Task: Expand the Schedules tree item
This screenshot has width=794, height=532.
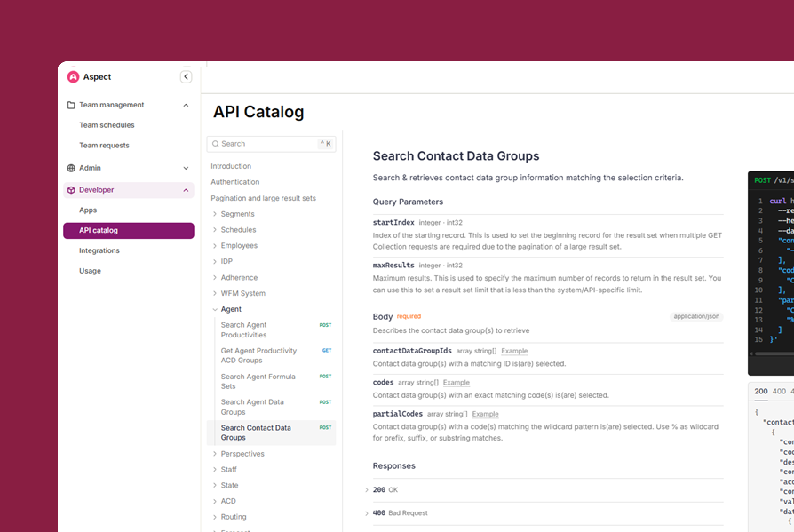Action: coord(215,230)
